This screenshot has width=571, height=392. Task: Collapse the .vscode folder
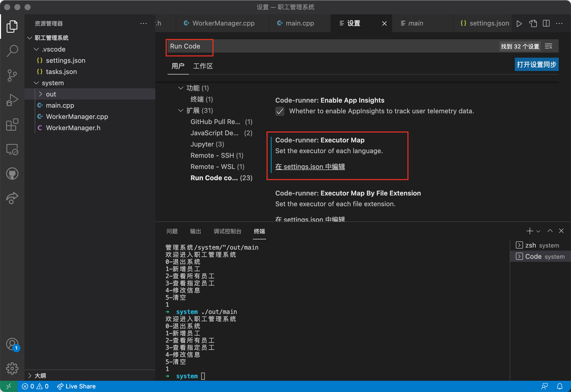36,49
